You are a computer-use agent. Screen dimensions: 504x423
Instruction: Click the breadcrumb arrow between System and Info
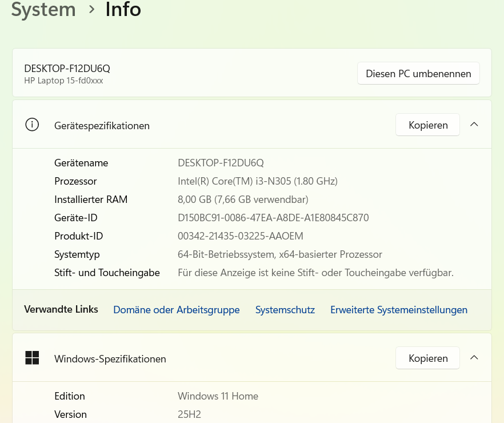(91, 10)
